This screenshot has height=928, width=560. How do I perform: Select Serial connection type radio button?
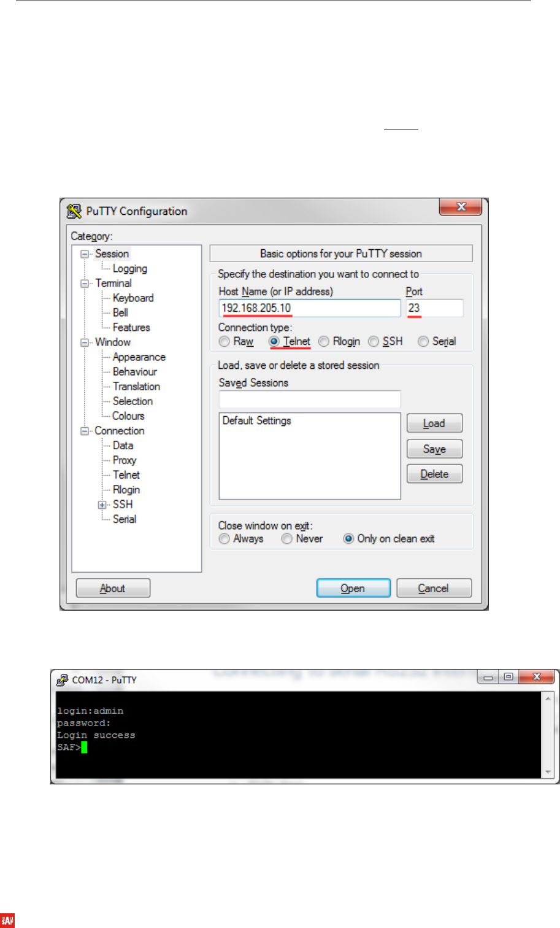[x=423, y=342]
